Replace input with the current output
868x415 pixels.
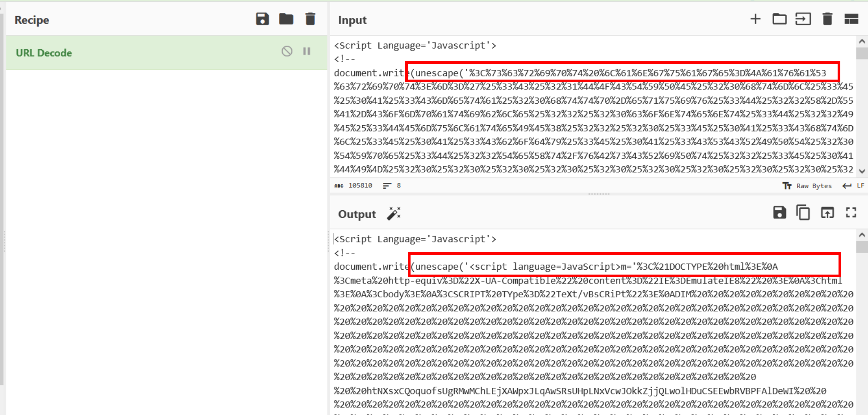pos(827,213)
